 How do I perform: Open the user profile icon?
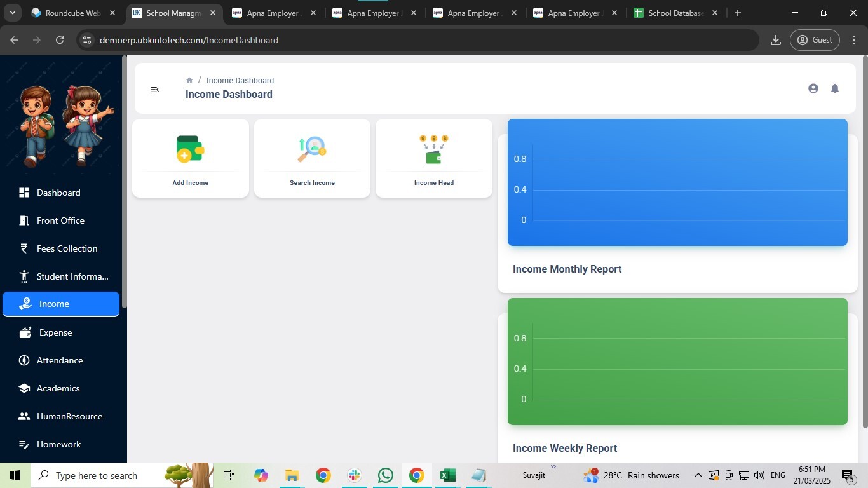813,89
